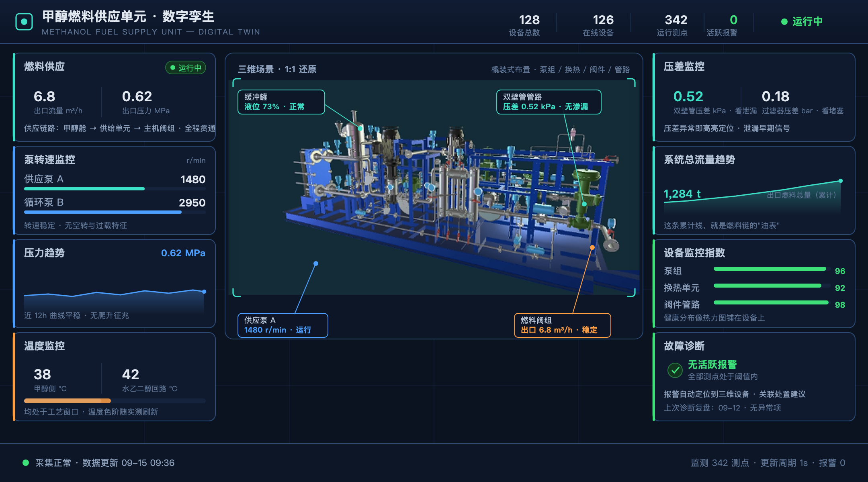The height and width of the screenshot is (482, 868).
Task: Click the digital twin logo icon
Action: point(24,22)
